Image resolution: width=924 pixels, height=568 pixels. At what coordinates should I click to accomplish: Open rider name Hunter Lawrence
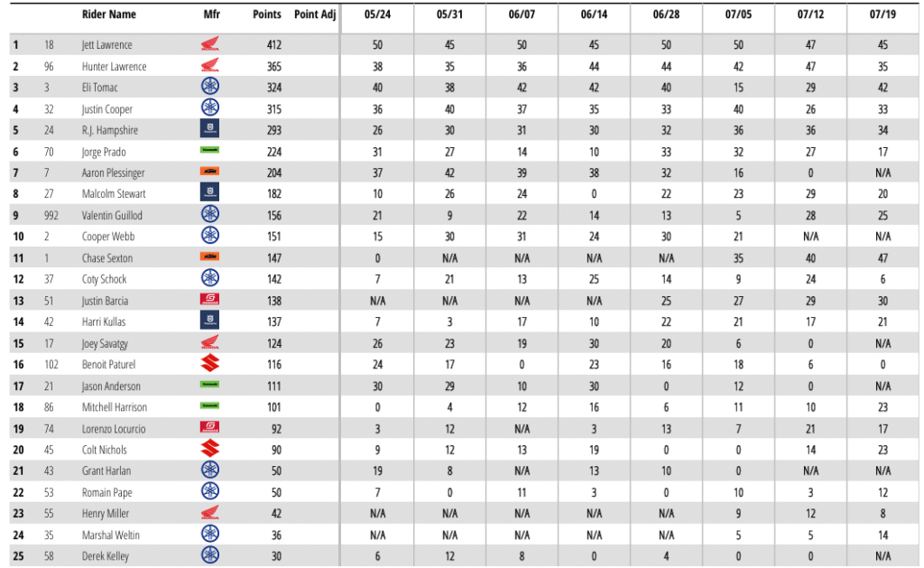(115, 67)
